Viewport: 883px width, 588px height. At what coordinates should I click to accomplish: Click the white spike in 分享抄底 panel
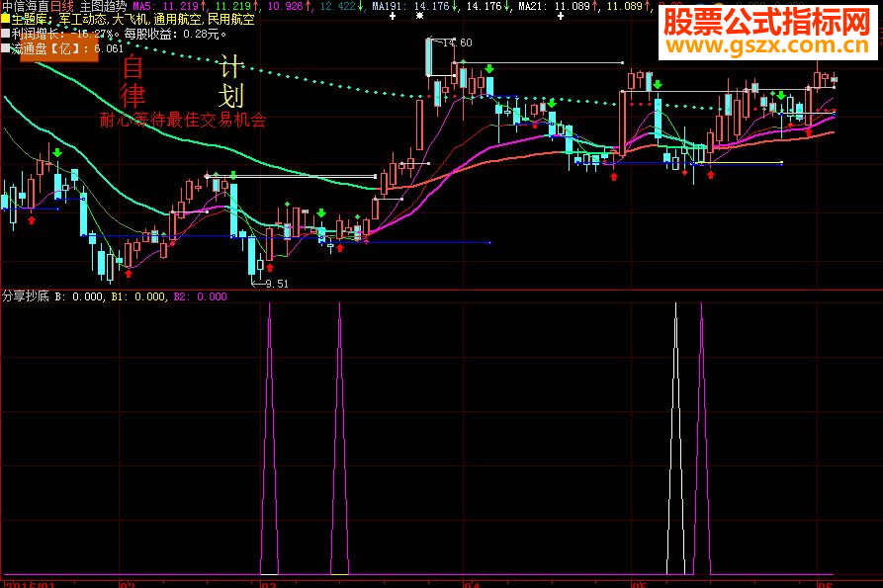675,439
